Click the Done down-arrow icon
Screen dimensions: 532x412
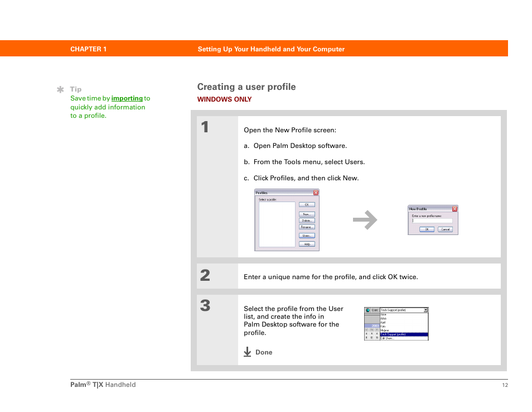[248, 352]
